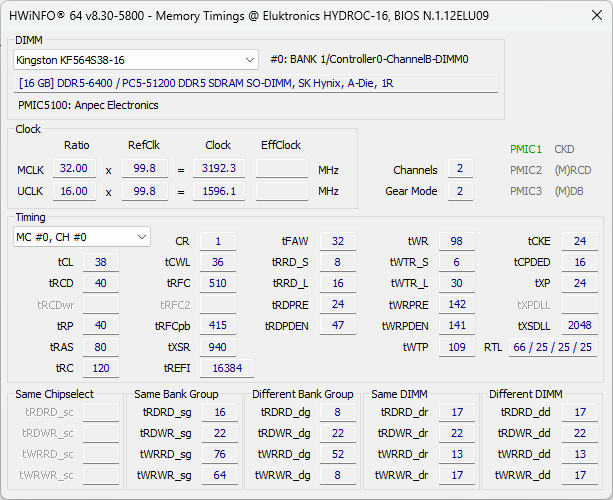613x500 pixels.
Task: Click the tRDWR_dd value 22
Action: (580, 433)
